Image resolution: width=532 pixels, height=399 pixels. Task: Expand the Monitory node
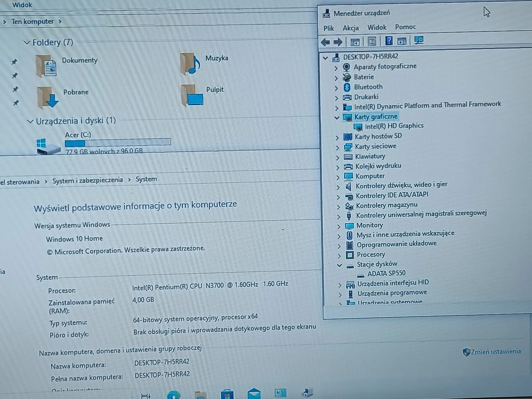click(339, 226)
